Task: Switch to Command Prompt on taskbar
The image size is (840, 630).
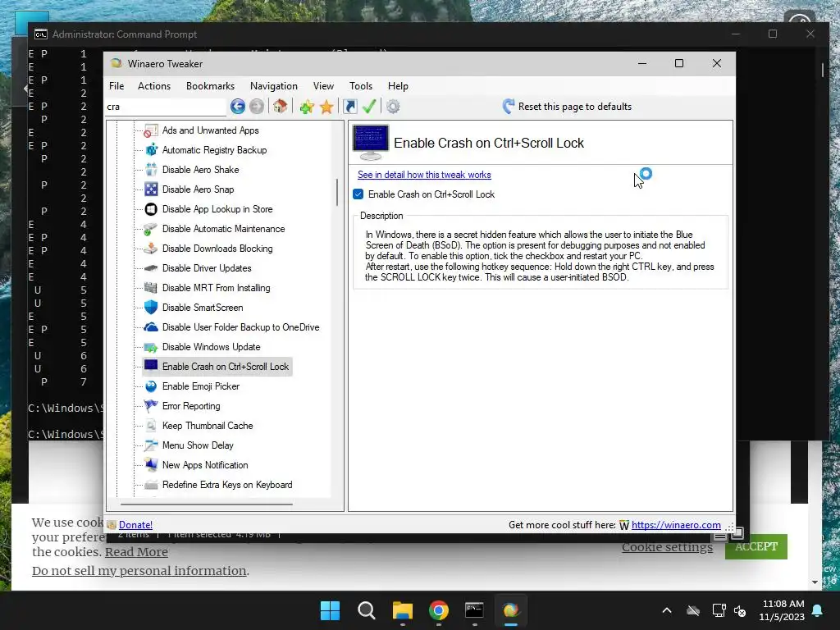Action: tap(475, 610)
